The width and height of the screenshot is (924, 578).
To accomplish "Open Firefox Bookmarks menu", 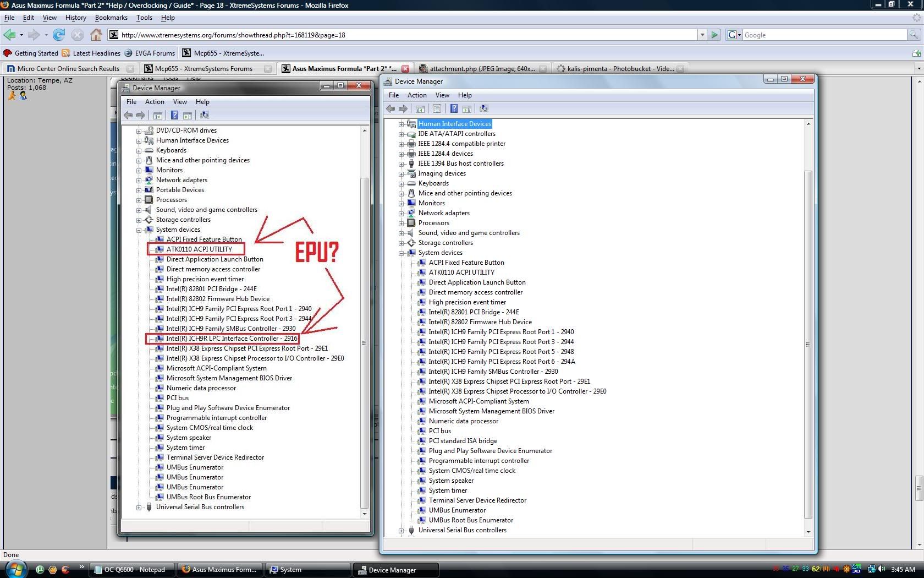I will tap(111, 18).
